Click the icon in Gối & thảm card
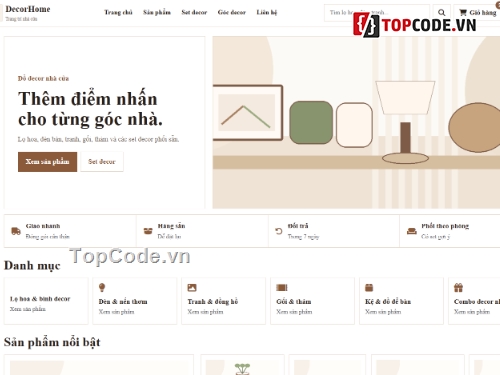Screen dimensions: 500x375 tap(282, 287)
